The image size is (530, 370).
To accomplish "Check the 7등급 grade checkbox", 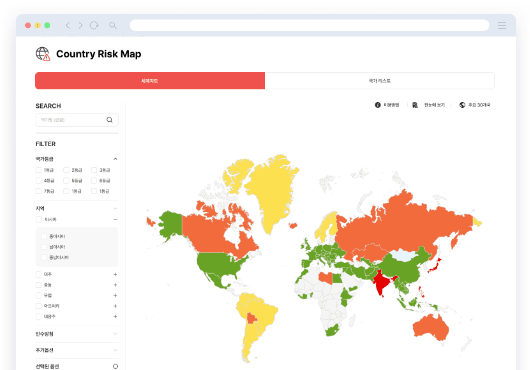I will tap(39, 191).
